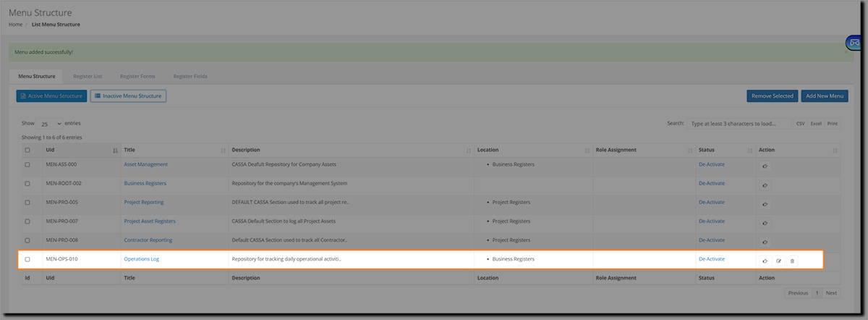De-Activate the Asset Management menu
Screen dimensions: 868x320
click(712, 164)
